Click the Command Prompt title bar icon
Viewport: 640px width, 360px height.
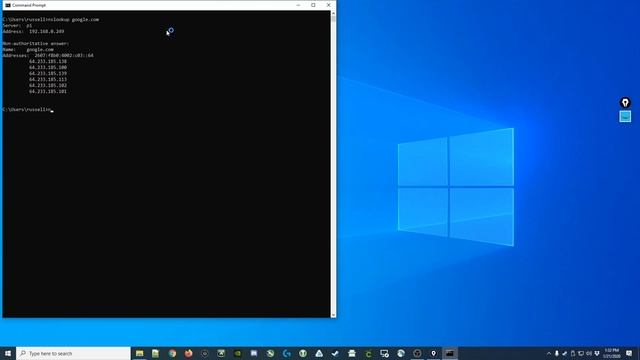tap(8, 5)
